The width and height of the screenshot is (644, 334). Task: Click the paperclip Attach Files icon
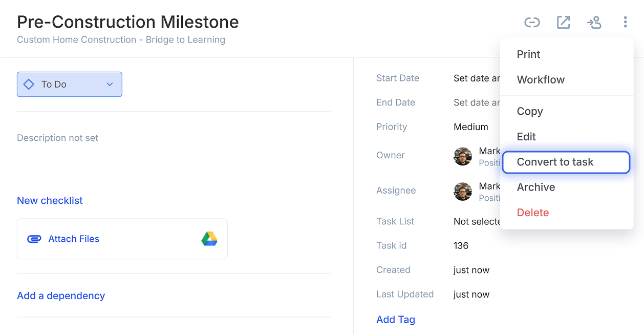[34, 239]
